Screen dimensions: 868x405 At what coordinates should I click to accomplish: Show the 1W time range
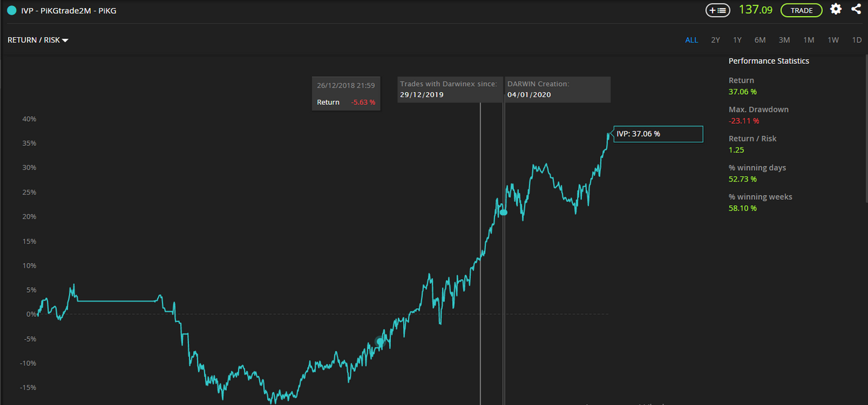[x=833, y=40]
